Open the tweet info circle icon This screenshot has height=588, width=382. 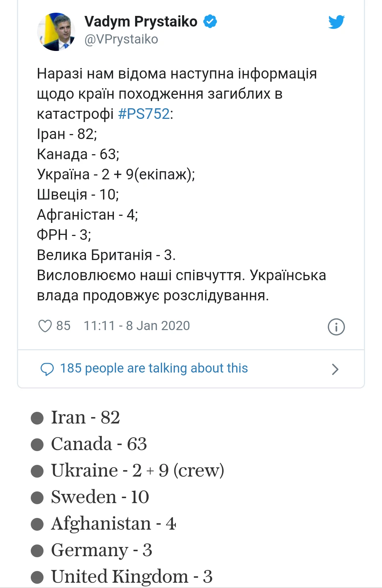pyautogui.click(x=336, y=327)
